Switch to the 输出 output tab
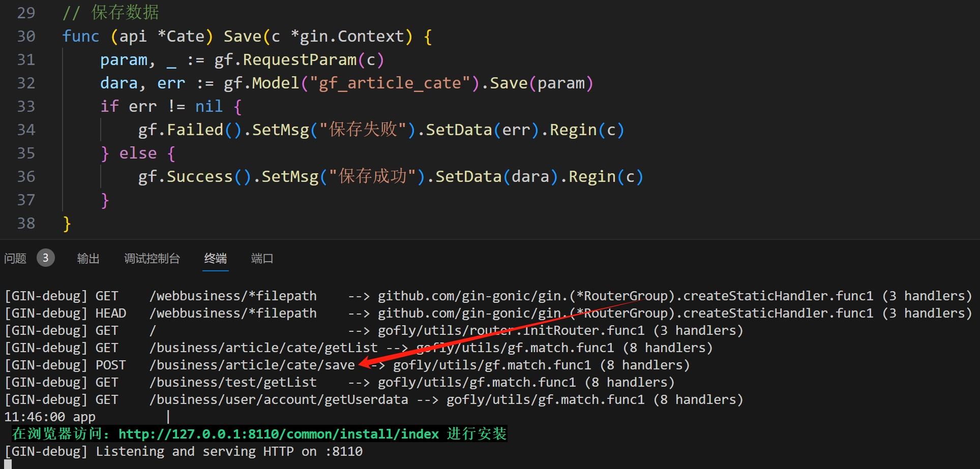Screen dimensions: 980x469 88,259
